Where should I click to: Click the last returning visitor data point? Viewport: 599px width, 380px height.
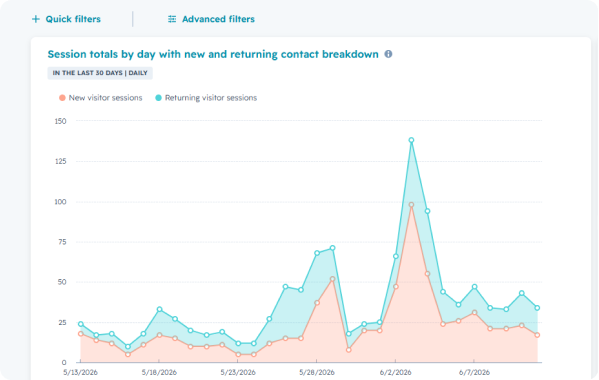[x=537, y=308]
